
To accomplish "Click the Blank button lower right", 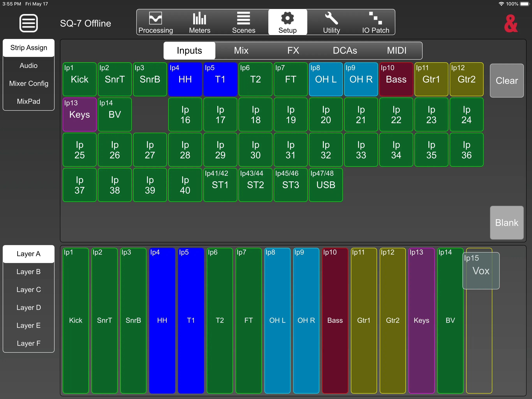I will click(x=507, y=222).
